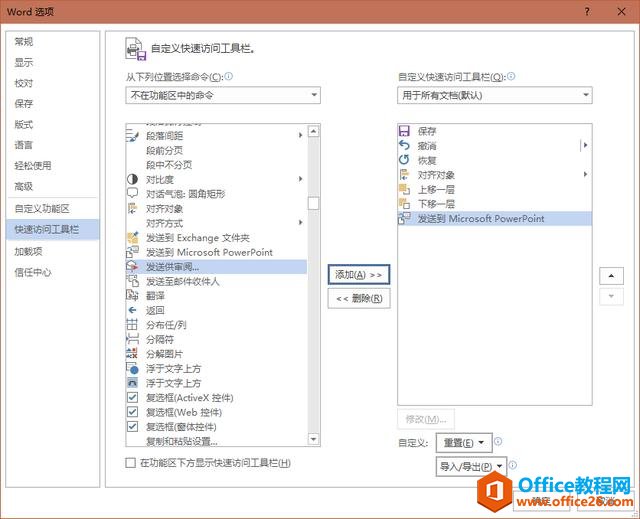The width and height of the screenshot is (640, 519).
Task: Click the 翻译 translate icon
Action: tap(132, 295)
